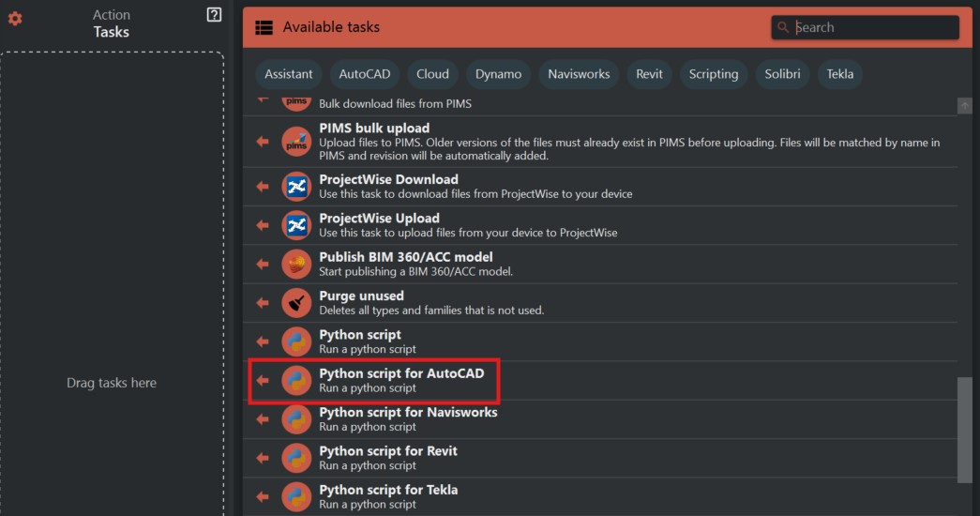
Task: Click the Available tasks list icon
Action: pyautogui.click(x=264, y=28)
